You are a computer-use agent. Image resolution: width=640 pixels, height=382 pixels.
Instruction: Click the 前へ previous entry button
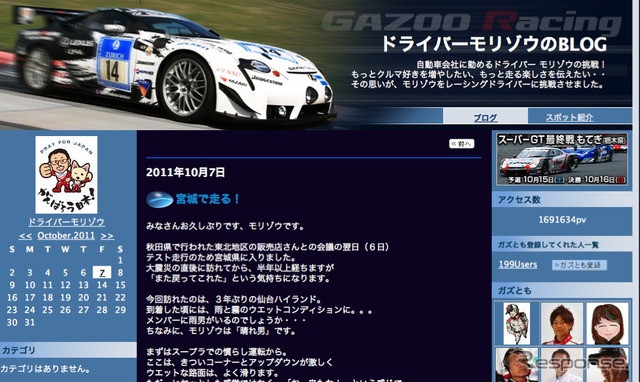click(462, 144)
